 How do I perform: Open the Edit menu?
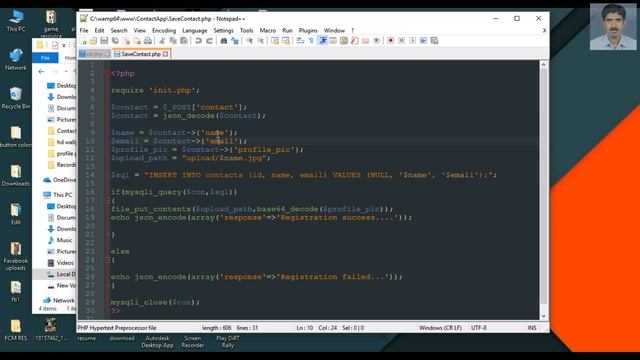pyautogui.click(x=99, y=31)
